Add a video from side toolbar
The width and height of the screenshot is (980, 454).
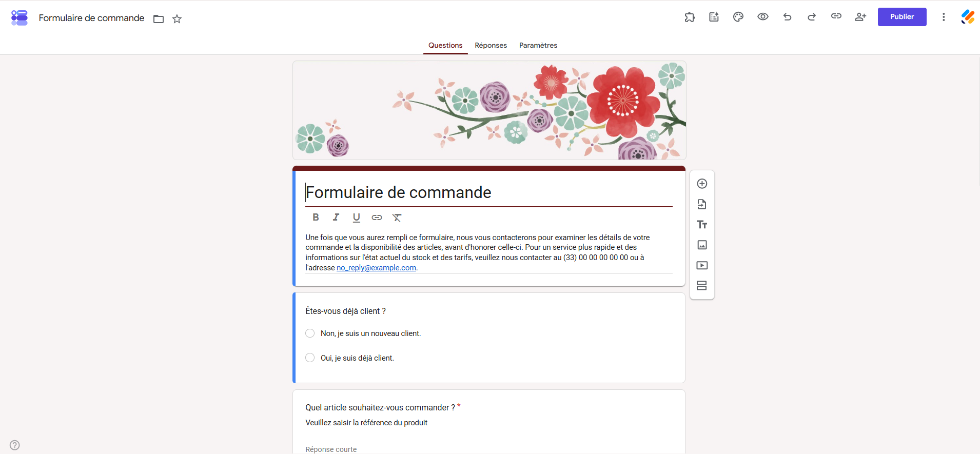pyautogui.click(x=702, y=265)
